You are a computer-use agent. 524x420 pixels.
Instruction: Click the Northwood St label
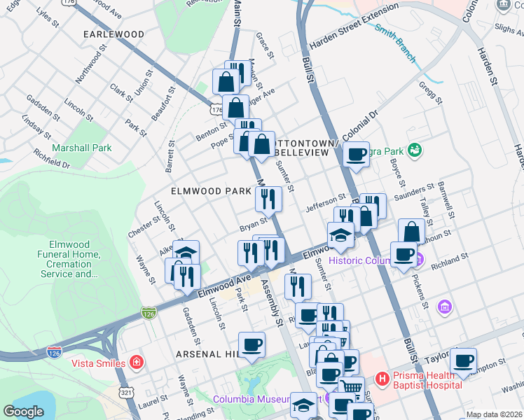(91, 64)
